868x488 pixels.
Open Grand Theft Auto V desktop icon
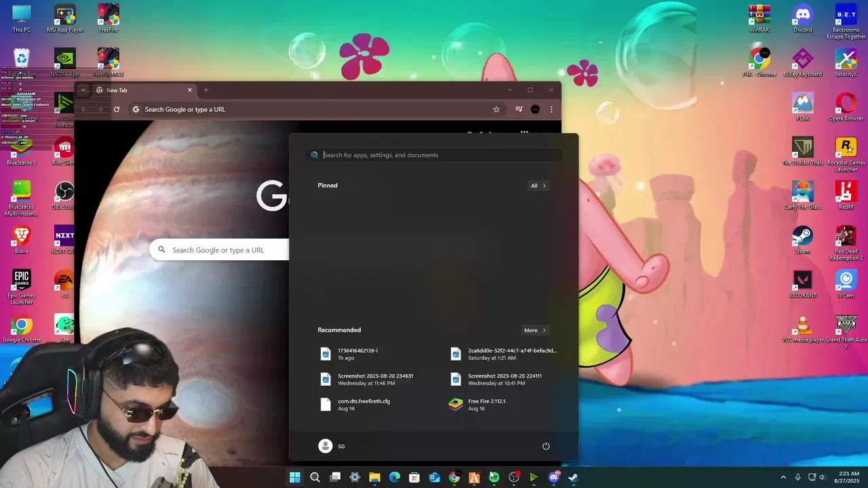click(x=846, y=332)
